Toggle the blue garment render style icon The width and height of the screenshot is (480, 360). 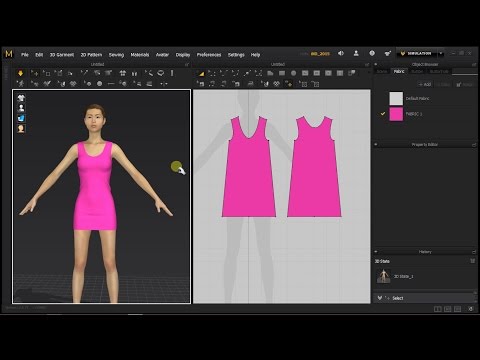click(x=21, y=118)
